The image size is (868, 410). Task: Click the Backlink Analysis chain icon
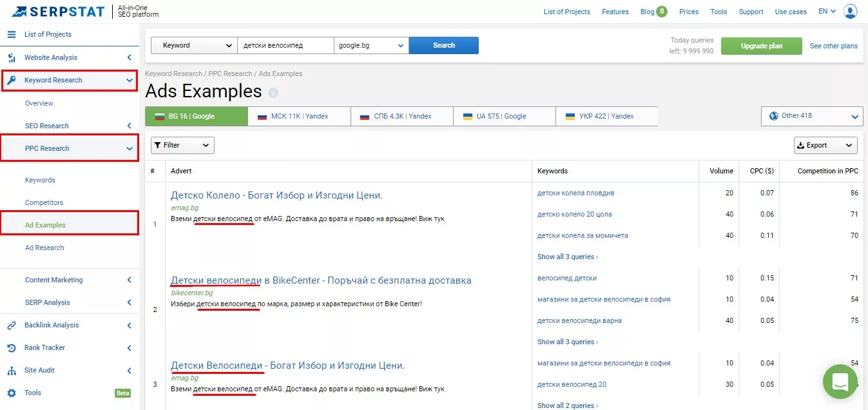tap(12, 325)
